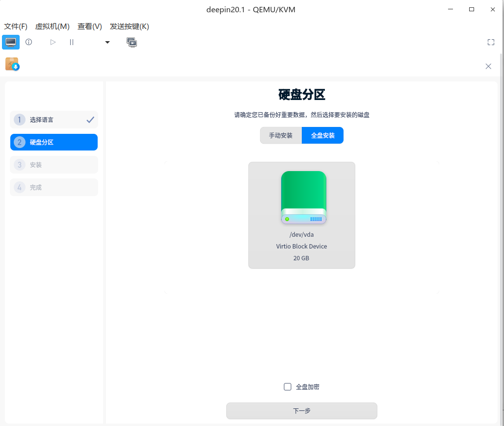
Task: Expand the shutdown options dropdown arrow
Action: click(107, 42)
